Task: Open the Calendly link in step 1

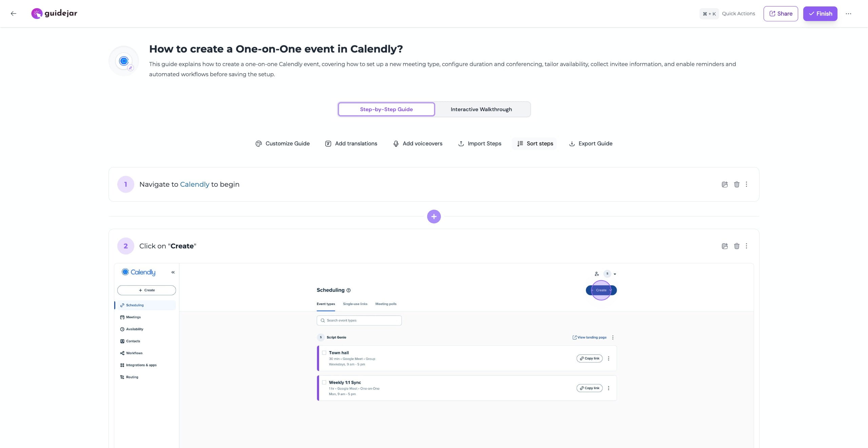Action: [x=194, y=184]
